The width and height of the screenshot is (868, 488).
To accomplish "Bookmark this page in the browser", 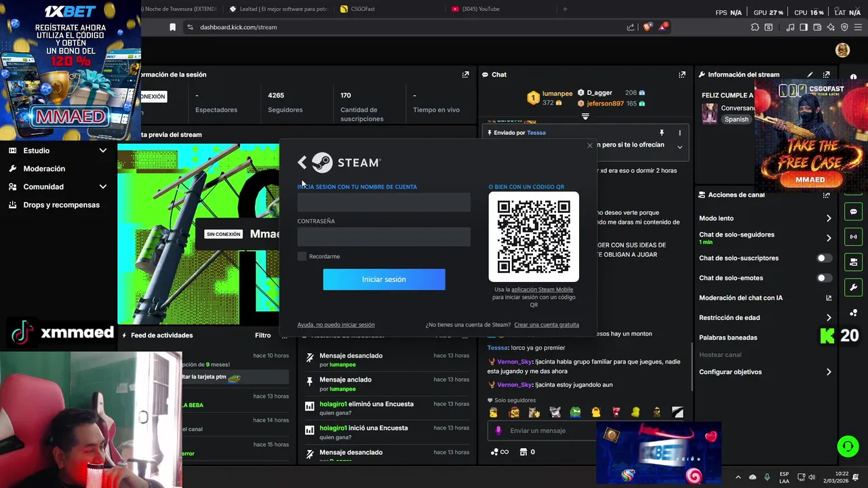I will point(172,27).
